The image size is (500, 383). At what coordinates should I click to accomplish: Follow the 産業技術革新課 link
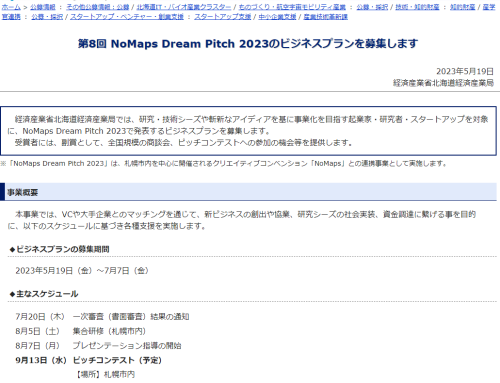[x=326, y=16]
